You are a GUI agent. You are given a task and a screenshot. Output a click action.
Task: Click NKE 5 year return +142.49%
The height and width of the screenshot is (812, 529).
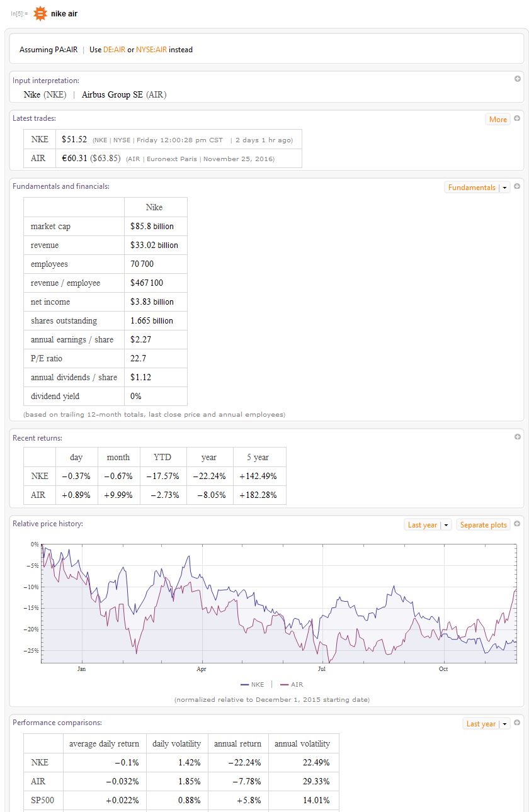pyautogui.click(x=259, y=476)
